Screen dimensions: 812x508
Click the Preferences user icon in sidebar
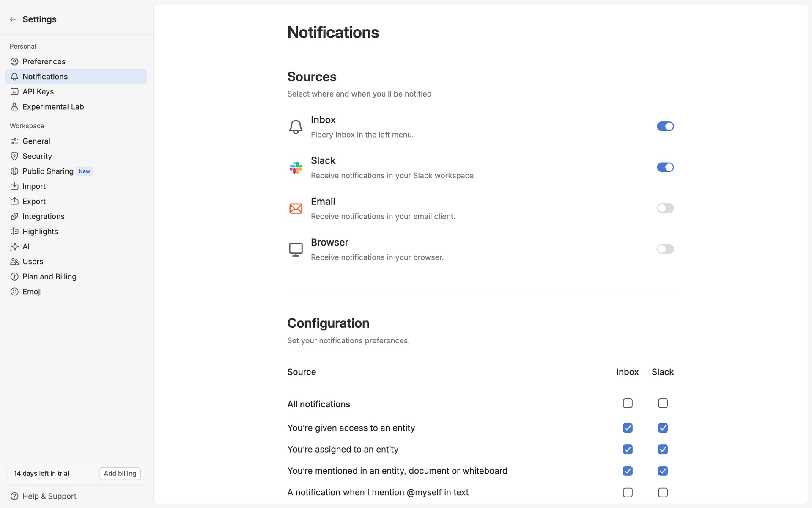click(14, 62)
